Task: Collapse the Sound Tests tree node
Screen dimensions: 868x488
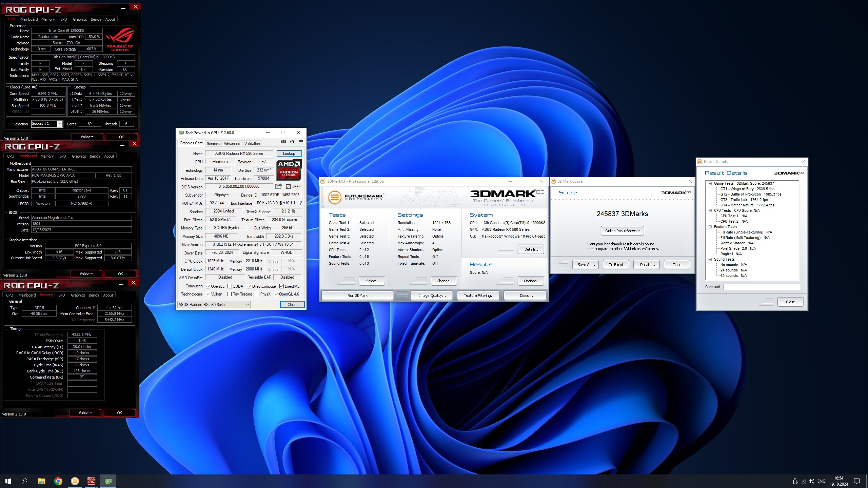Action: point(710,259)
